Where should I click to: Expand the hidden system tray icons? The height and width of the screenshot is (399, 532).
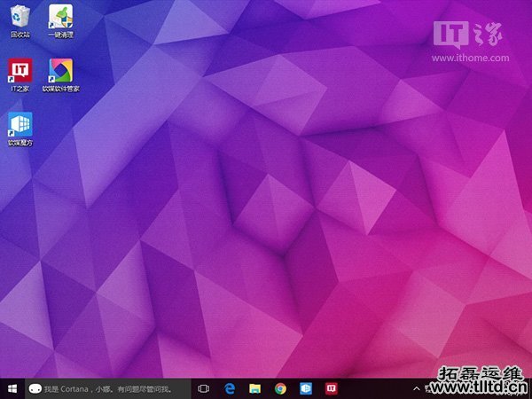coord(417,389)
